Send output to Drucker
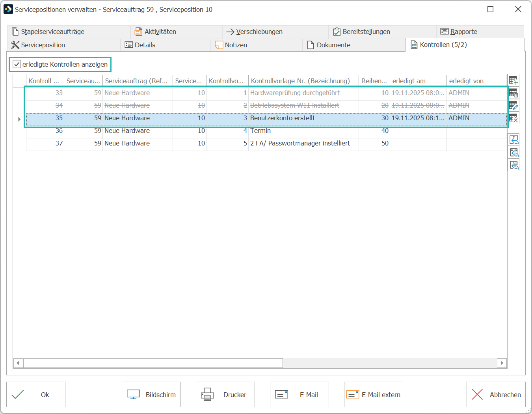The image size is (532, 414). 225,394
